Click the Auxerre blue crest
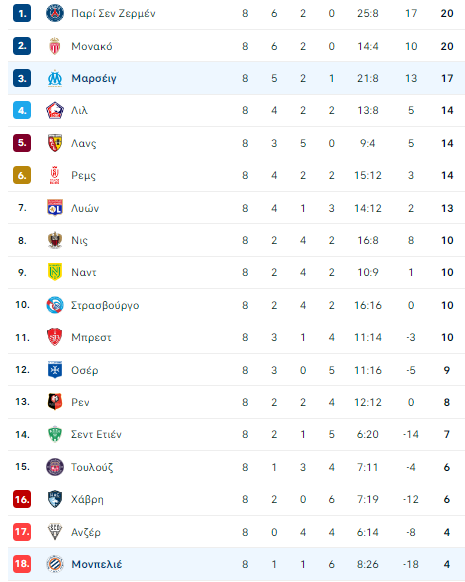465x582 pixels. pyautogui.click(x=55, y=370)
